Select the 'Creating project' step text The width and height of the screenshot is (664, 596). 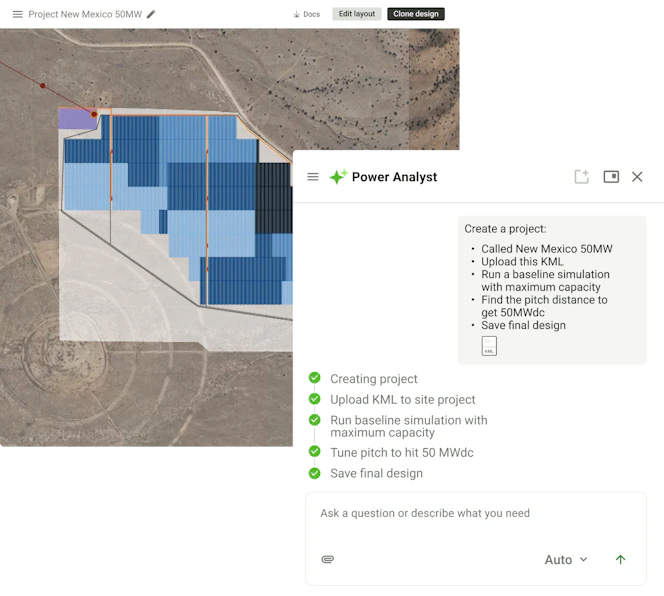(x=374, y=379)
